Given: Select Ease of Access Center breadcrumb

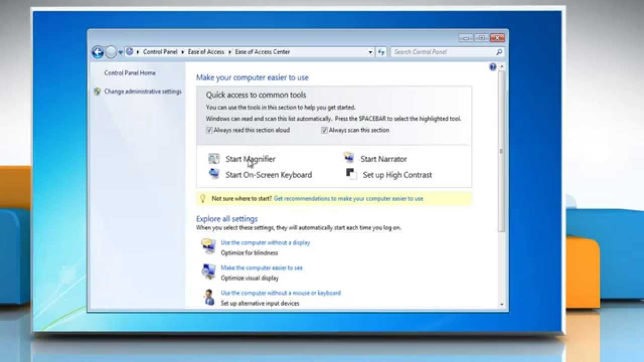Looking at the screenshot, I should point(262,52).
